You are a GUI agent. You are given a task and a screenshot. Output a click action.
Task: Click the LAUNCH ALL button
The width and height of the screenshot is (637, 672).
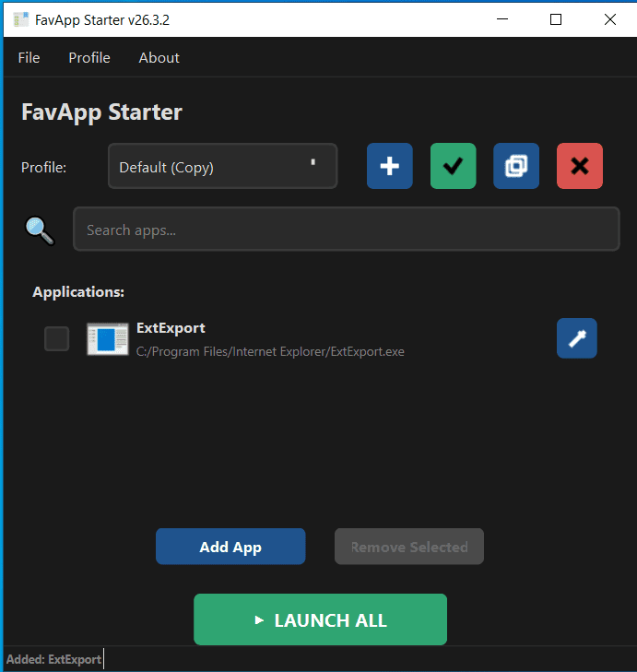(320, 619)
